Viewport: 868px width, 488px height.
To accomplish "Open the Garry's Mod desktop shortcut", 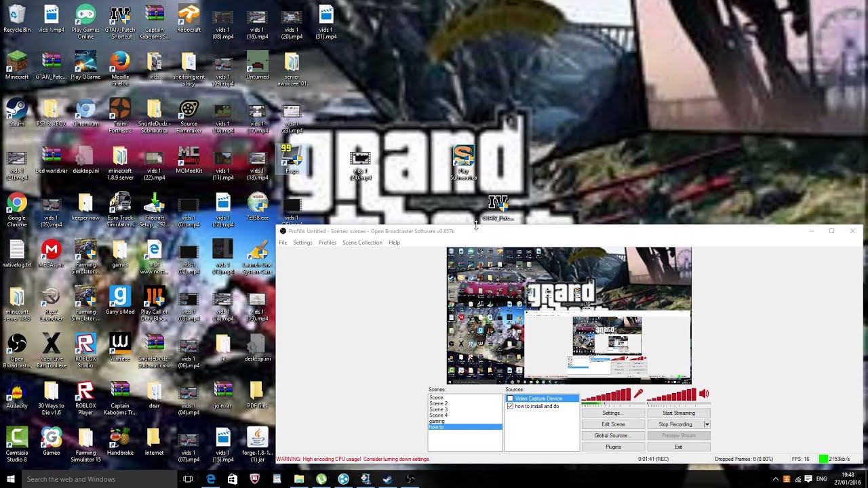I will [x=120, y=300].
